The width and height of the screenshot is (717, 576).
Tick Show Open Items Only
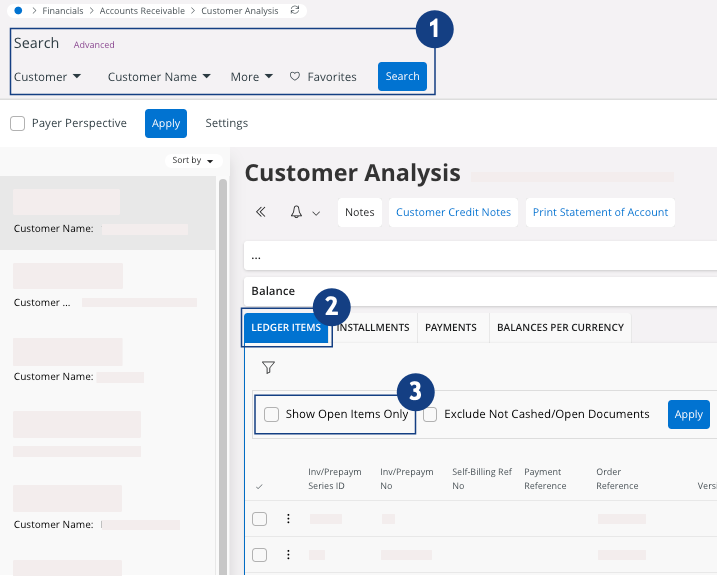pyautogui.click(x=271, y=415)
